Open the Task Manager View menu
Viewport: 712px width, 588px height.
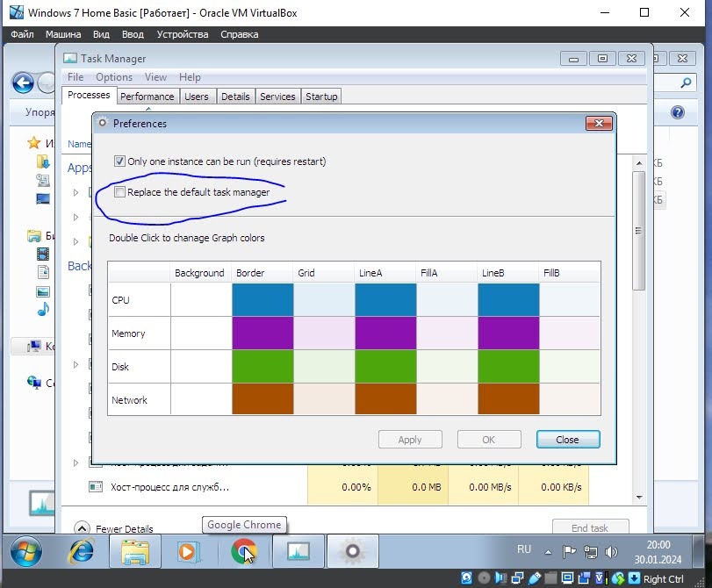155,77
